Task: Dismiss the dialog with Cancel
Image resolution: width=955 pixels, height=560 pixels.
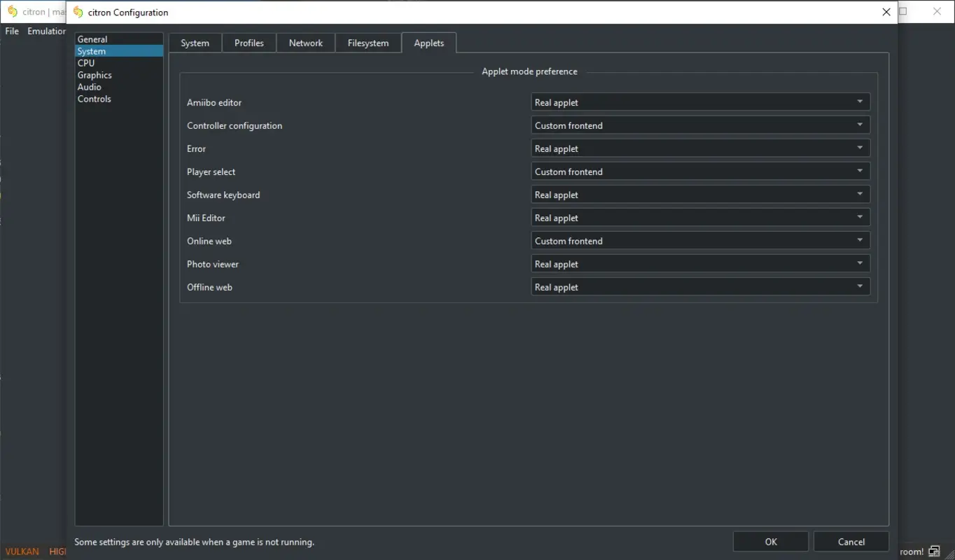Action: click(851, 541)
